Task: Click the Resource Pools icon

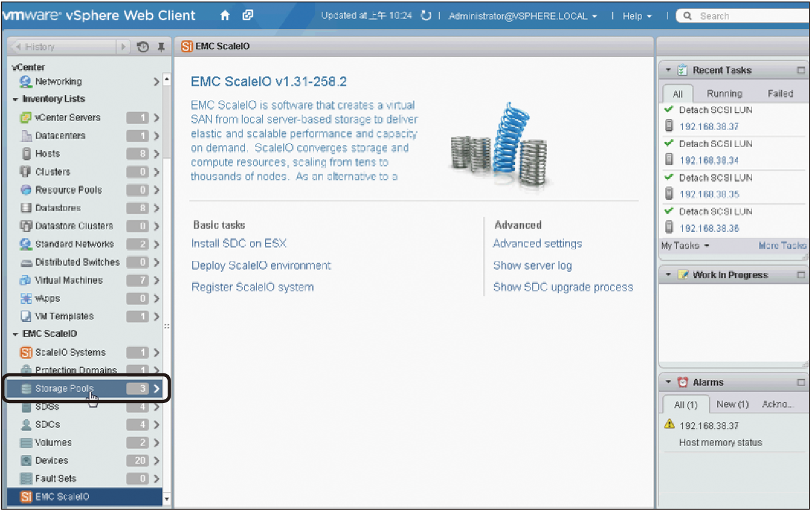Action: (26, 190)
